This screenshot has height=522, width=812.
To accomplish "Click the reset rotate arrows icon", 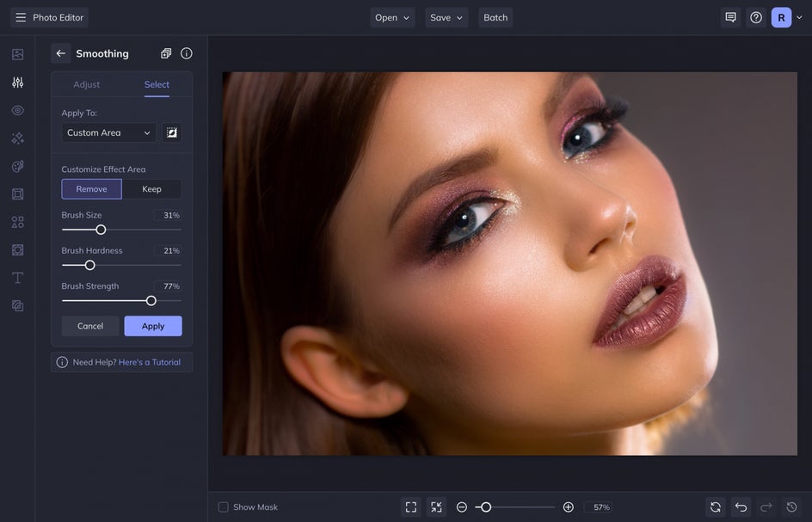I will [x=716, y=507].
